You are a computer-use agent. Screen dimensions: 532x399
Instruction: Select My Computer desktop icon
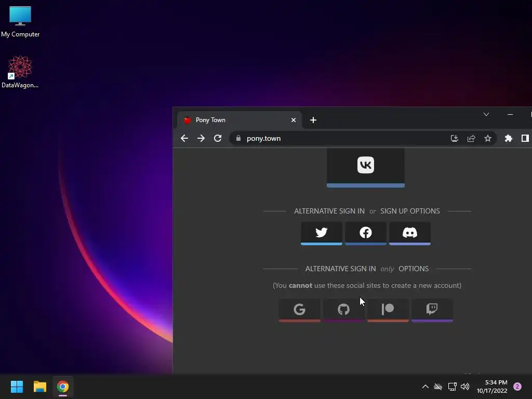click(x=20, y=22)
